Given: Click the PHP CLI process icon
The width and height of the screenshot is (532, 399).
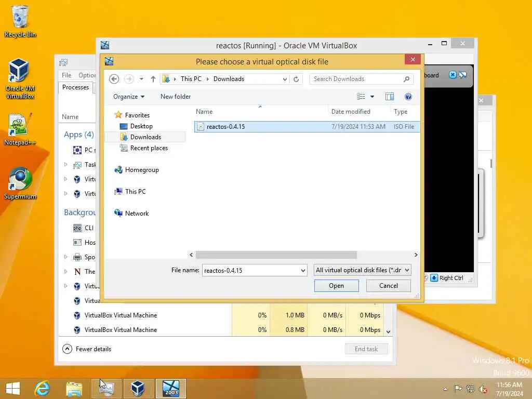Looking at the screenshot, I should click(x=77, y=228).
